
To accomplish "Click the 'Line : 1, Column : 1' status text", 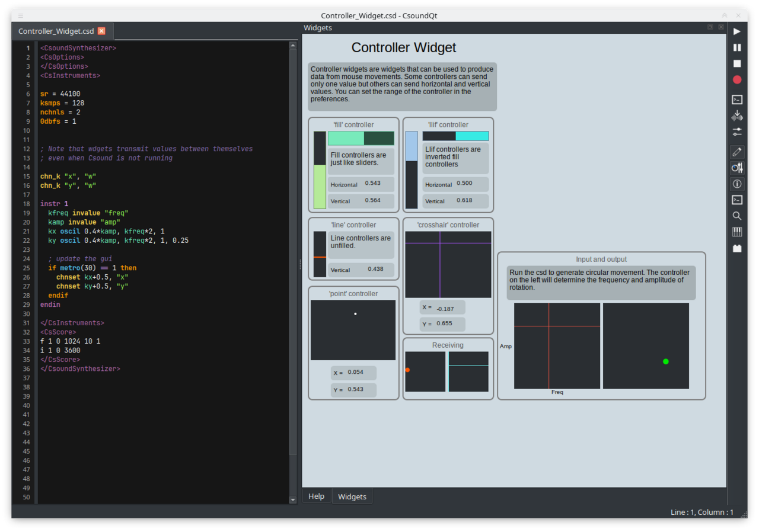I will pyautogui.click(x=702, y=512).
